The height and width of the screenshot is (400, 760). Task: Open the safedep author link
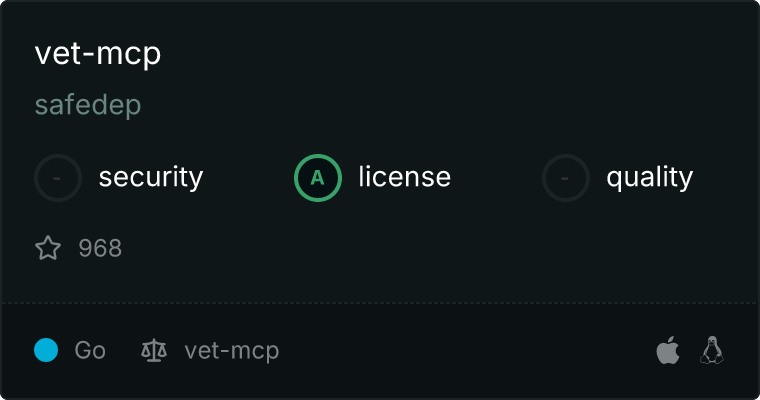click(88, 105)
